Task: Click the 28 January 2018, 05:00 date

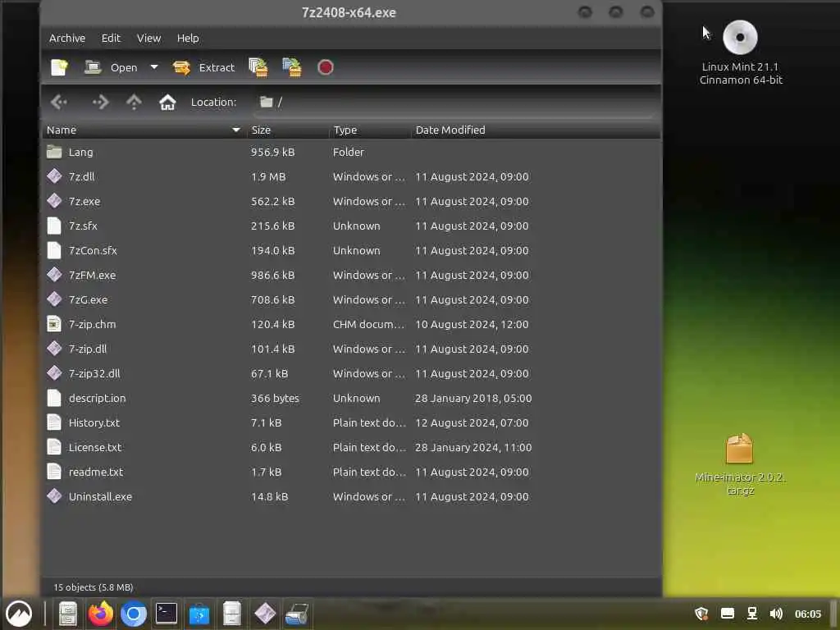Action: (x=473, y=398)
